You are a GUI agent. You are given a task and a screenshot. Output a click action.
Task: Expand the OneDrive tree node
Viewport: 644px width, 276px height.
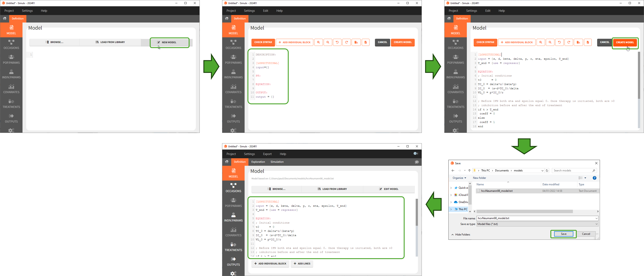[451, 202]
